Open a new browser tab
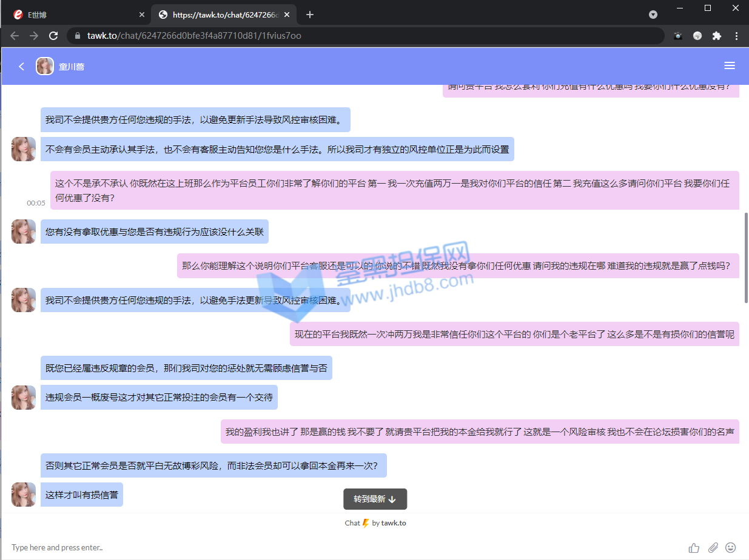The width and height of the screenshot is (749, 560). 310,15
